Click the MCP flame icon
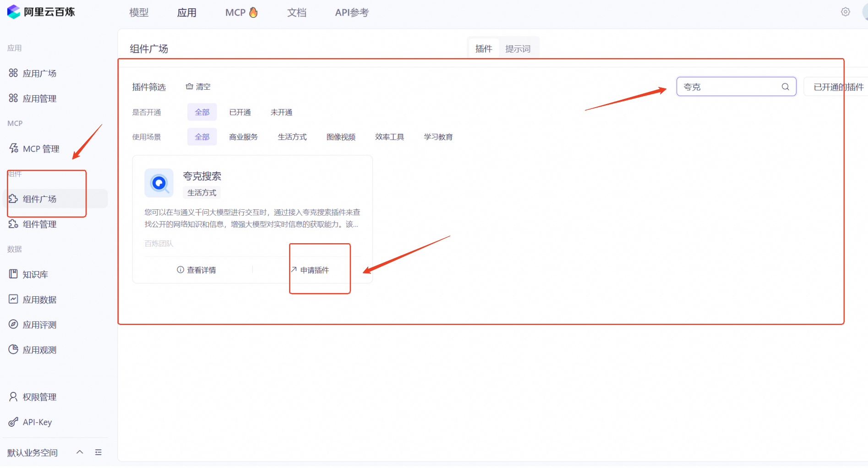The image size is (868, 468). click(x=253, y=12)
